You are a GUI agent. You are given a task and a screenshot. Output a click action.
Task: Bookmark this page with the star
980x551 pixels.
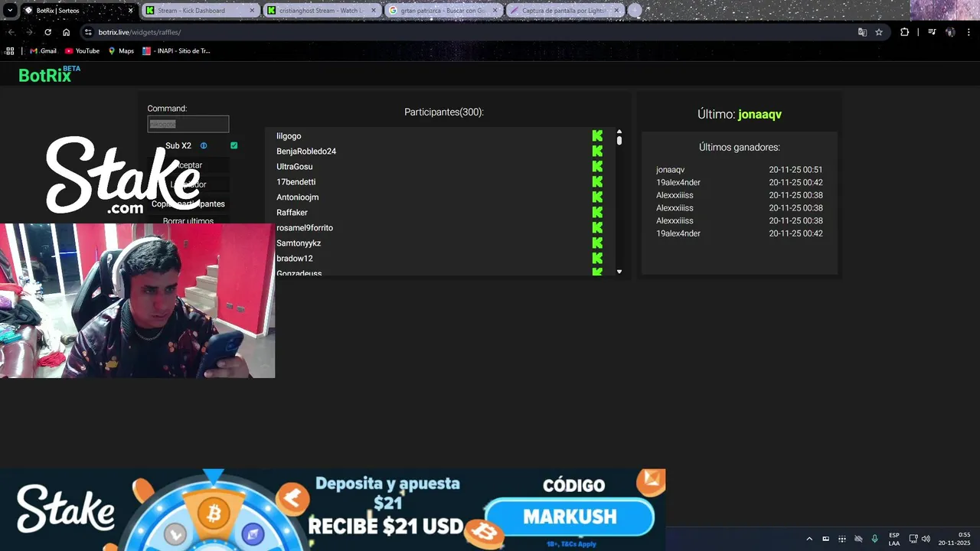pos(879,32)
